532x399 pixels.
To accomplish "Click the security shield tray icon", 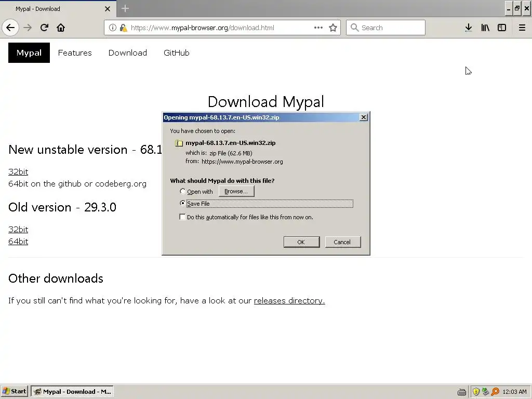I will coord(476,392).
